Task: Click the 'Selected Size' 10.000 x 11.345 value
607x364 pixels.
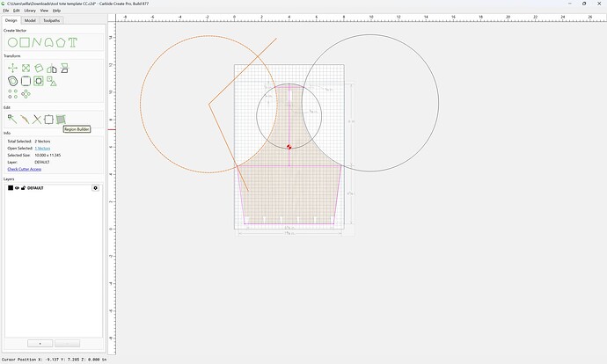Action: click(x=48, y=155)
